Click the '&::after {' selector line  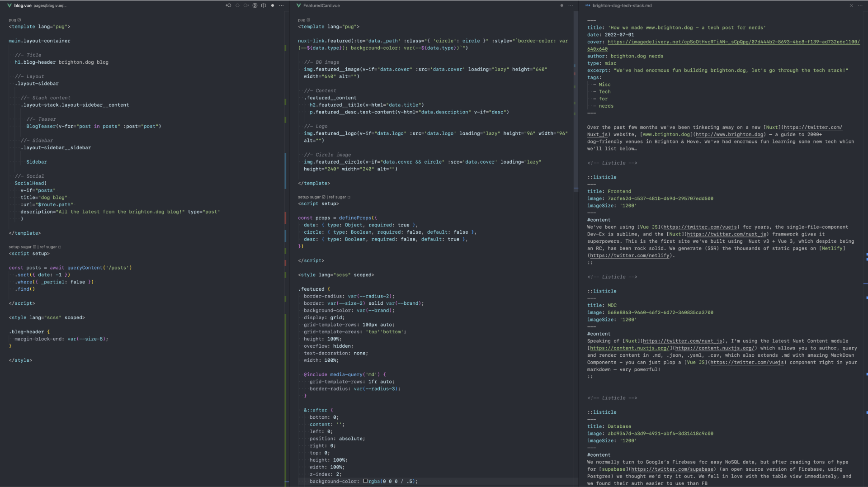pyautogui.click(x=318, y=410)
